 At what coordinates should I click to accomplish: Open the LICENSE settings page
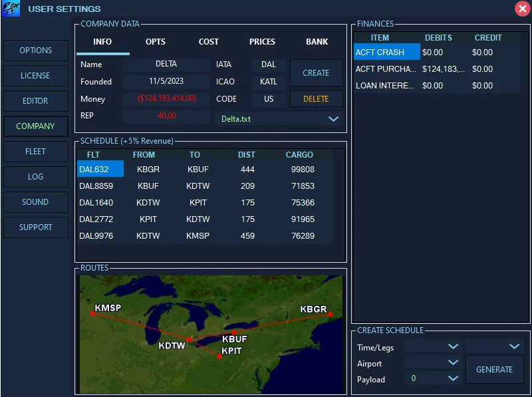[x=36, y=76]
